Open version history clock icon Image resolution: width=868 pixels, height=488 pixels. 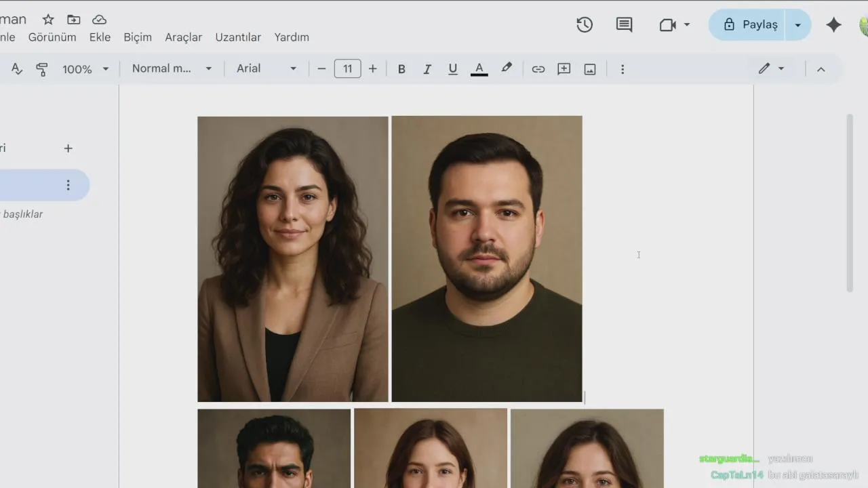click(585, 25)
